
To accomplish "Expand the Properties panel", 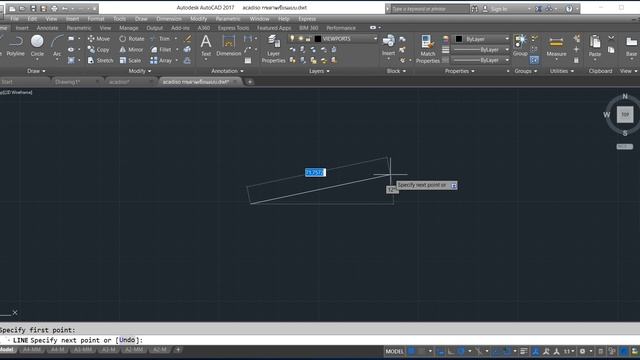I will point(460,71).
